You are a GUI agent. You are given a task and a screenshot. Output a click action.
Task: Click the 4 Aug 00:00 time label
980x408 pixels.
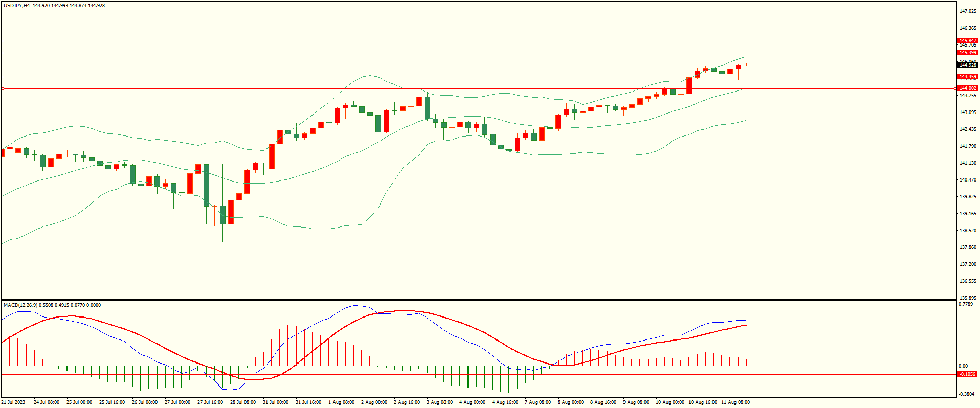472,402
